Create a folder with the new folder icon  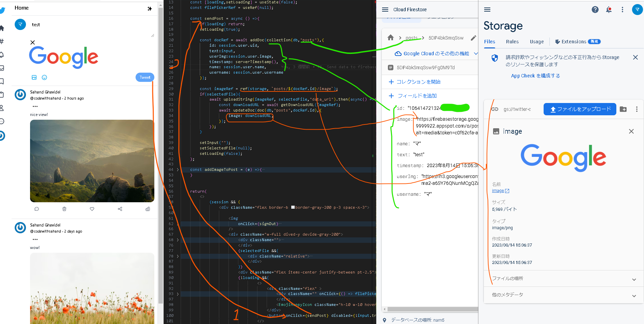click(623, 109)
